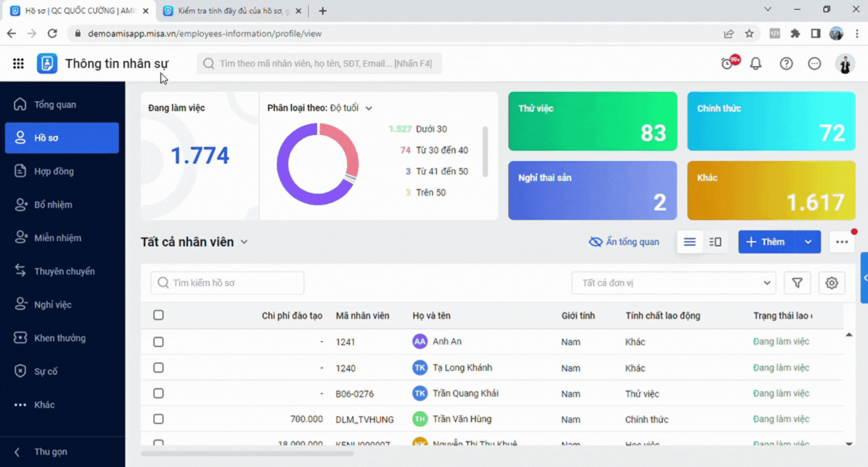868x467 pixels.
Task: Open the filter funnel icon
Action: (797, 283)
